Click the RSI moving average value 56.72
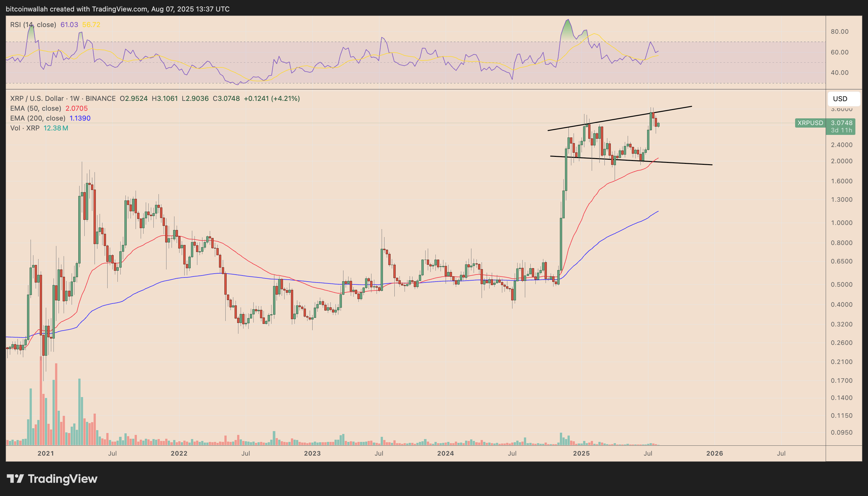Viewport: 868px width, 496px height. 91,24
